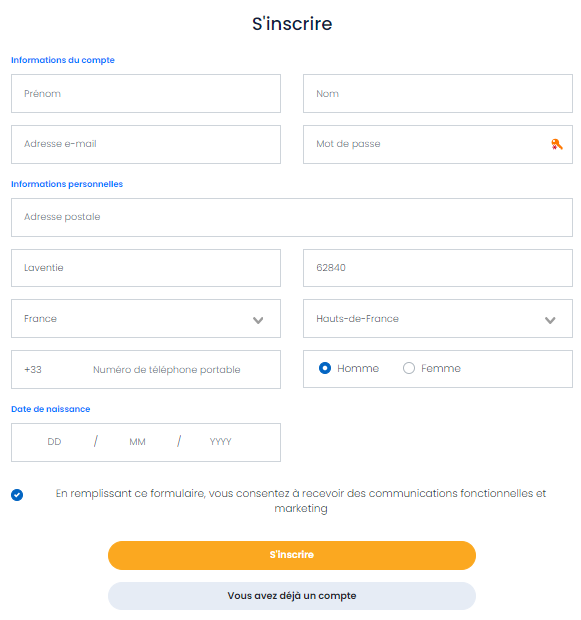Open the France country dropdown

[x=146, y=318]
